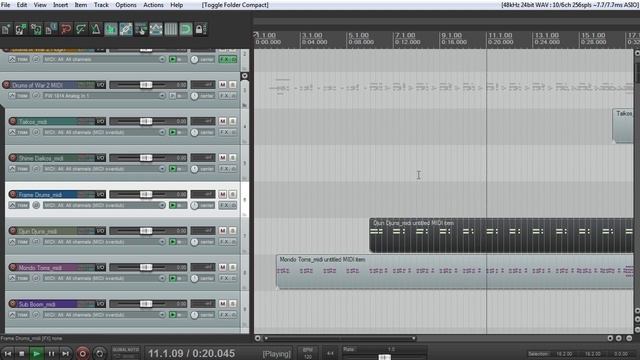This screenshot has height=360, width=640.
Task: Solo the Djun Djuns_midi track
Action: [x=233, y=231]
